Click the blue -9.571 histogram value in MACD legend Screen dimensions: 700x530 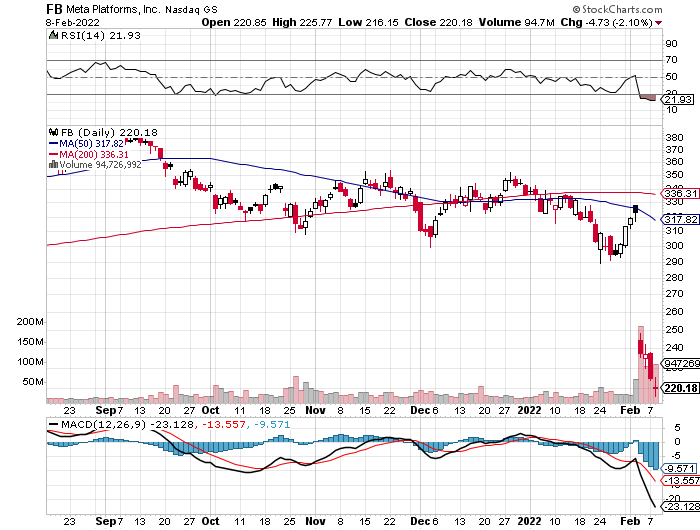272,425
